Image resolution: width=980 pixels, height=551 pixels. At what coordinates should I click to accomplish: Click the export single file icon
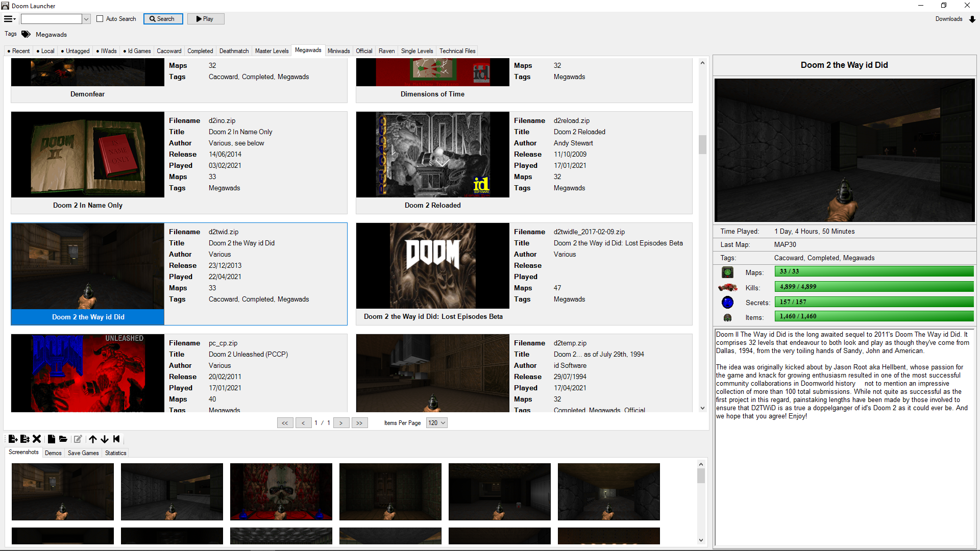click(x=13, y=439)
